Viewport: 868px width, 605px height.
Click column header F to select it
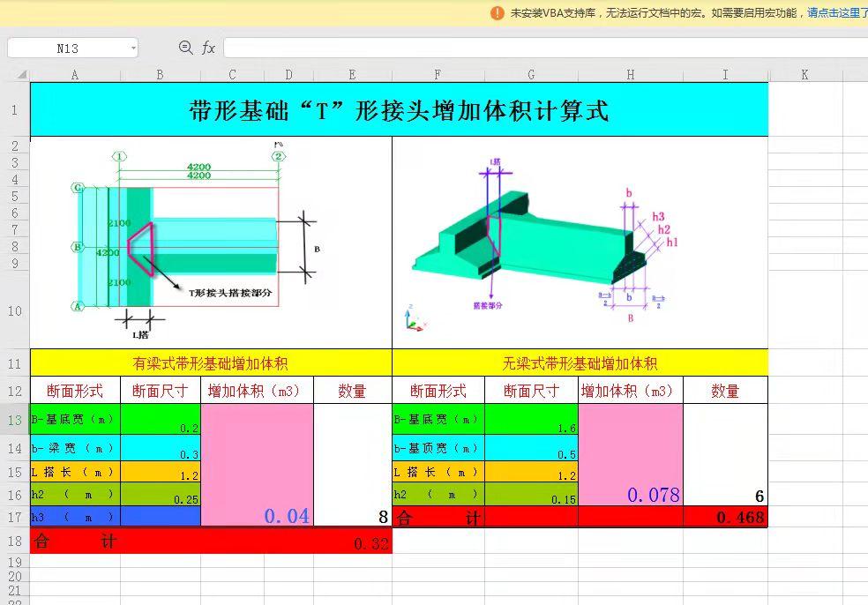[438, 75]
